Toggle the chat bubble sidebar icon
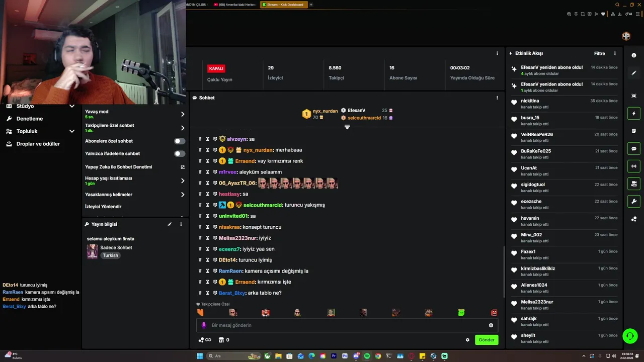This screenshot has height=362, width=644. 634,149
